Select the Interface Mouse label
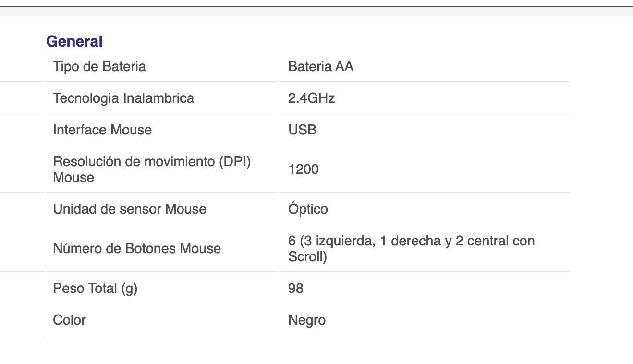 pos(102,130)
